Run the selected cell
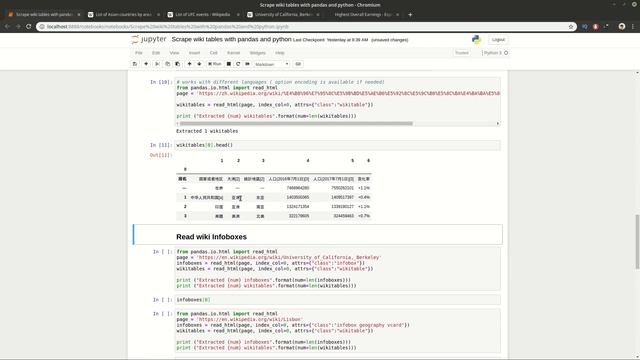 point(215,64)
